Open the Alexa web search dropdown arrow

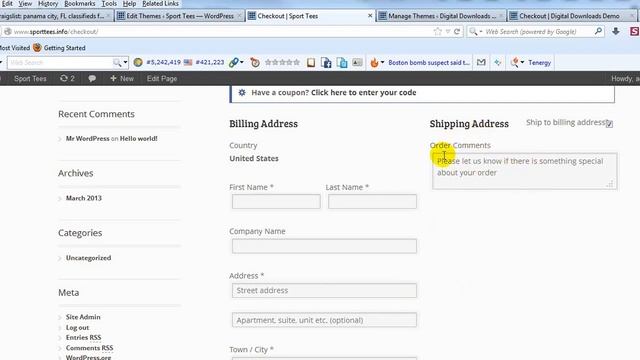[x=125, y=62]
